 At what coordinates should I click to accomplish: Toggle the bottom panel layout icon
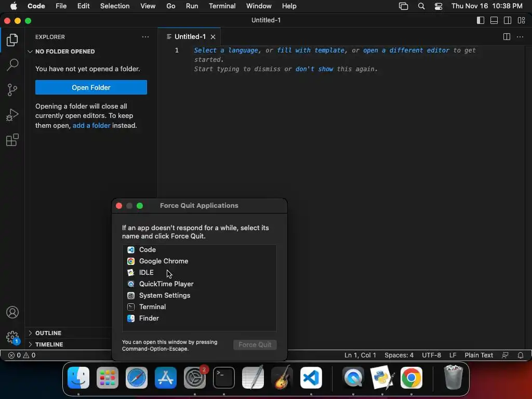point(494,20)
